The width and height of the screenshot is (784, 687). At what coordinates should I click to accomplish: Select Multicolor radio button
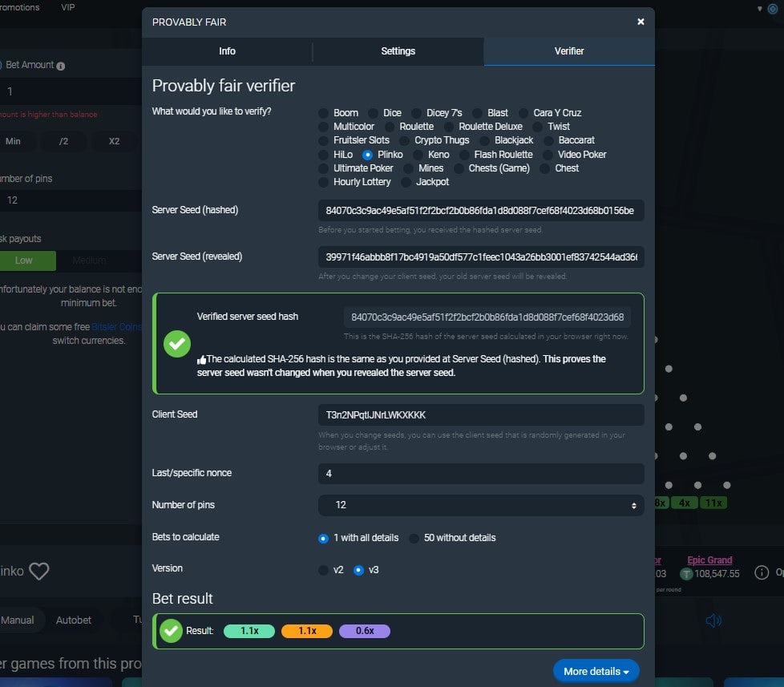click(x=324, y=127)
